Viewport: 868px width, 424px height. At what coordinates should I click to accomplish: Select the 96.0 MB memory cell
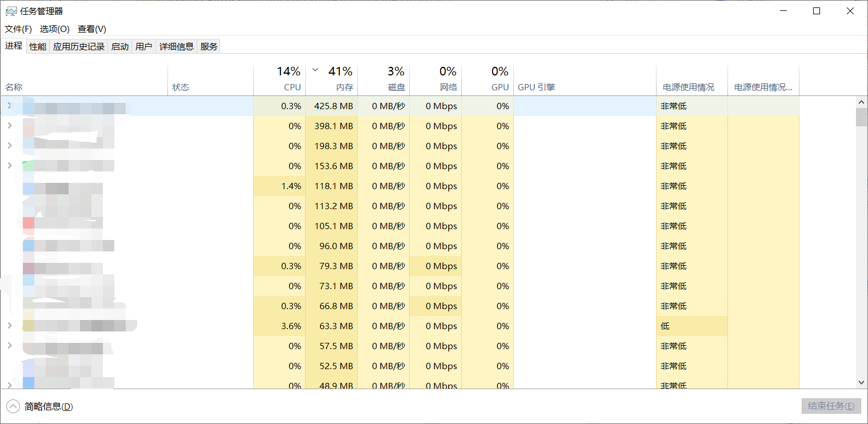[x=331, y=246]
